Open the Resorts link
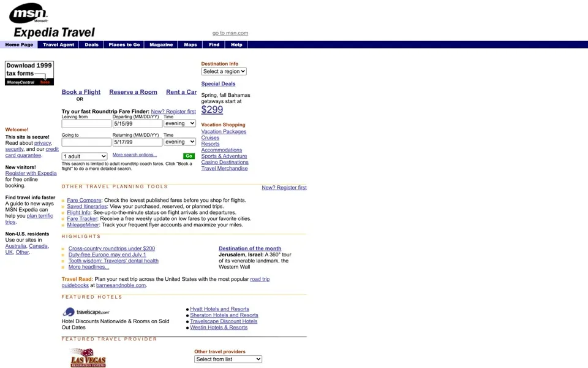Viewport: 588px width, 368px height. tap(210, 144)
